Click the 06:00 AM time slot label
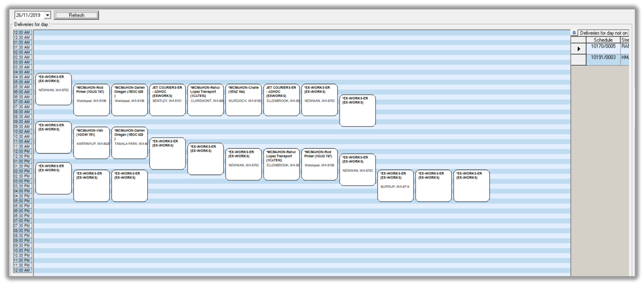The height and width of the screenshot is (287, 644). click(22, 92)
